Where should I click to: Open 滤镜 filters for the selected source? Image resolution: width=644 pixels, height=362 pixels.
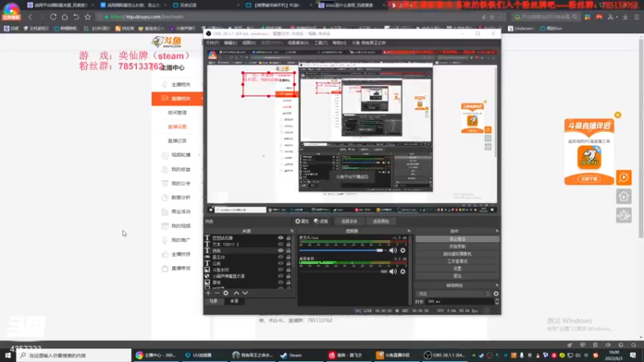click(321, 221)
